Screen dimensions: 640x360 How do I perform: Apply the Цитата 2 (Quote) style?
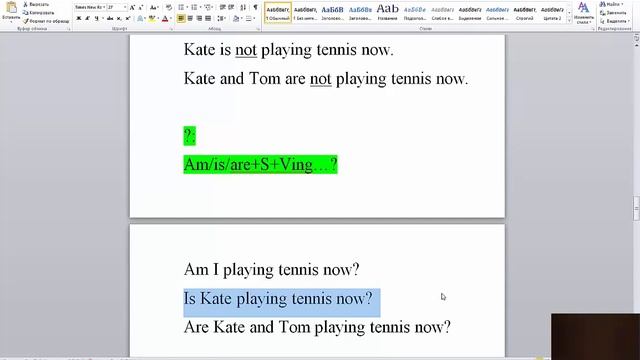coord(552,13)
